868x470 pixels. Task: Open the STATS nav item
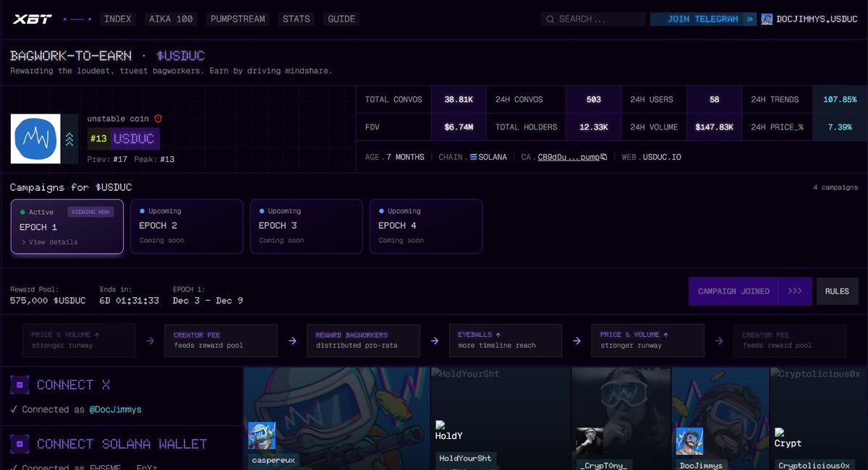[x=296, y=19]
